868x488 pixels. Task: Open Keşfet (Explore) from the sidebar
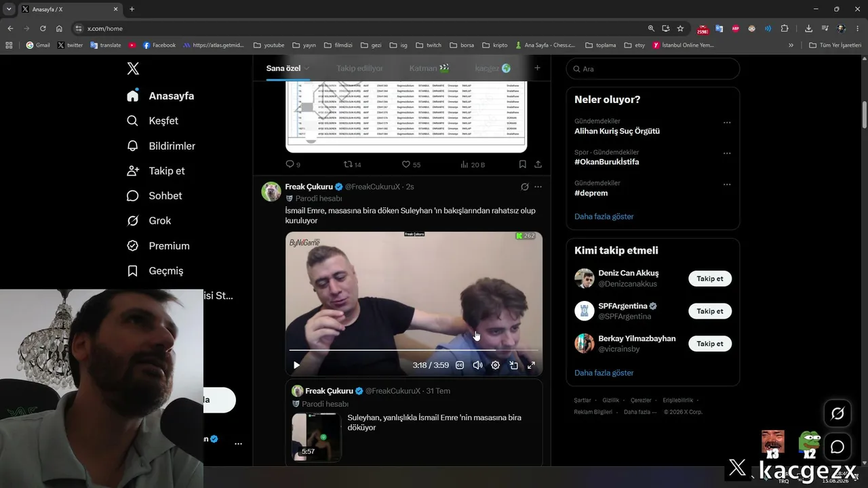click(153, 121)
